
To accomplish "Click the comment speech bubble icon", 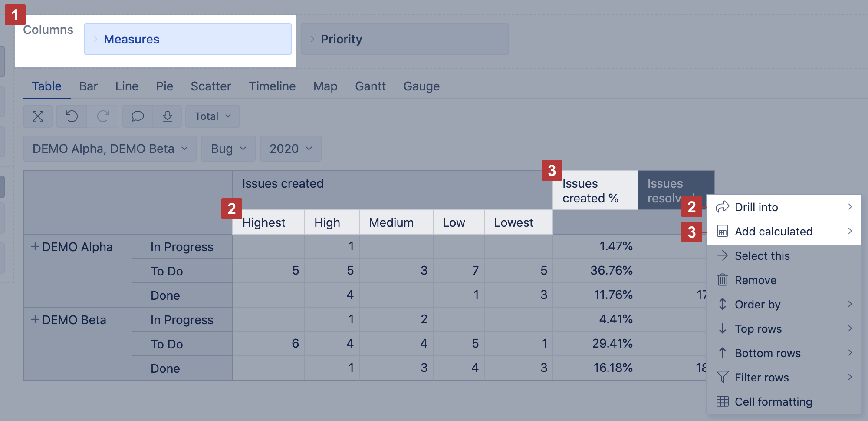I will point(138,116).
